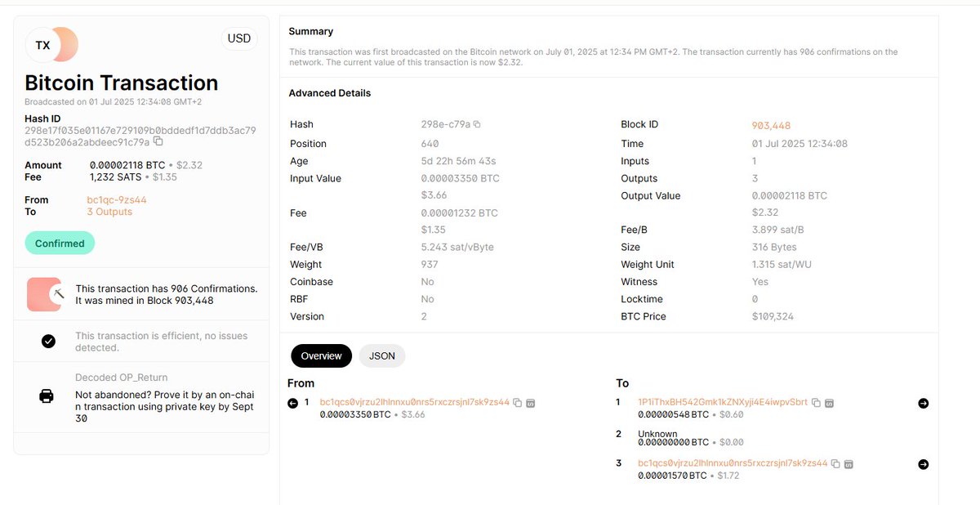Screen dimensions: 980x505
Task: Click the BTC Price value $109,324
Action: click(773, 316)
